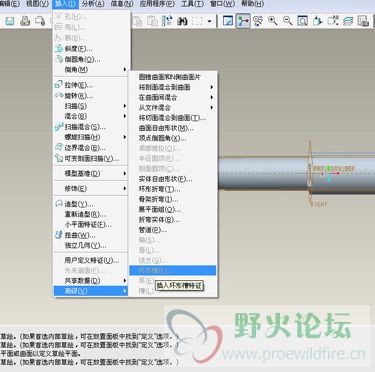
Task: Open the selection box dropdown arrow
Action: click(x=209, y=21)
